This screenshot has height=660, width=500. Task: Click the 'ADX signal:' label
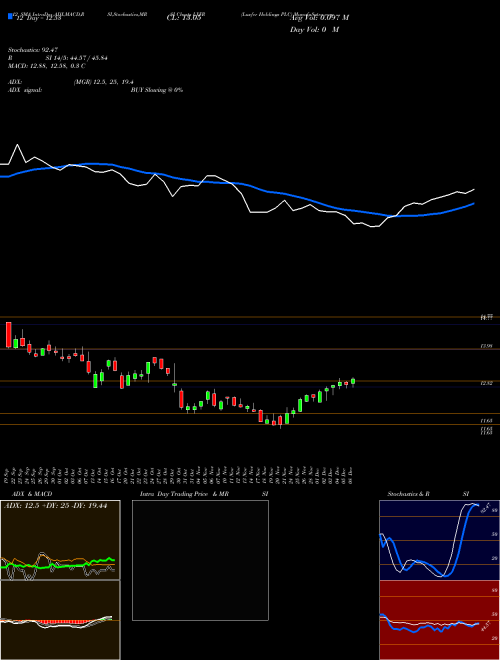(25, 90)
